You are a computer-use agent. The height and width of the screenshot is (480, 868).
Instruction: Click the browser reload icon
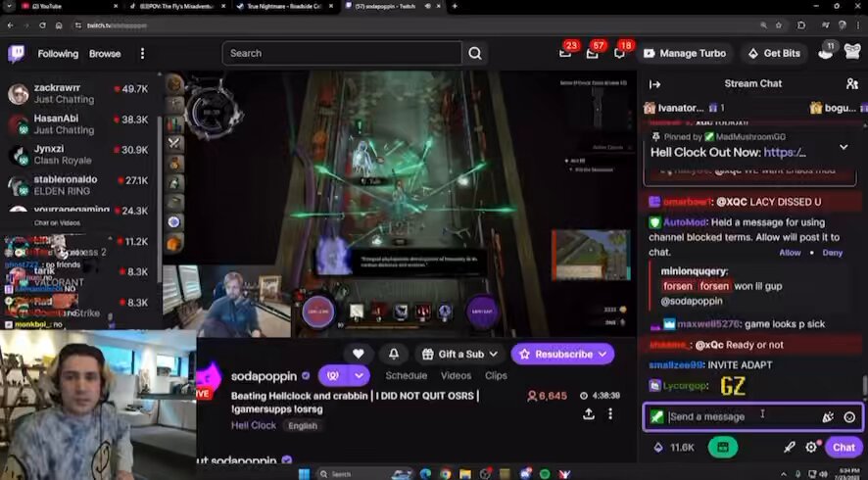point(42,25)
